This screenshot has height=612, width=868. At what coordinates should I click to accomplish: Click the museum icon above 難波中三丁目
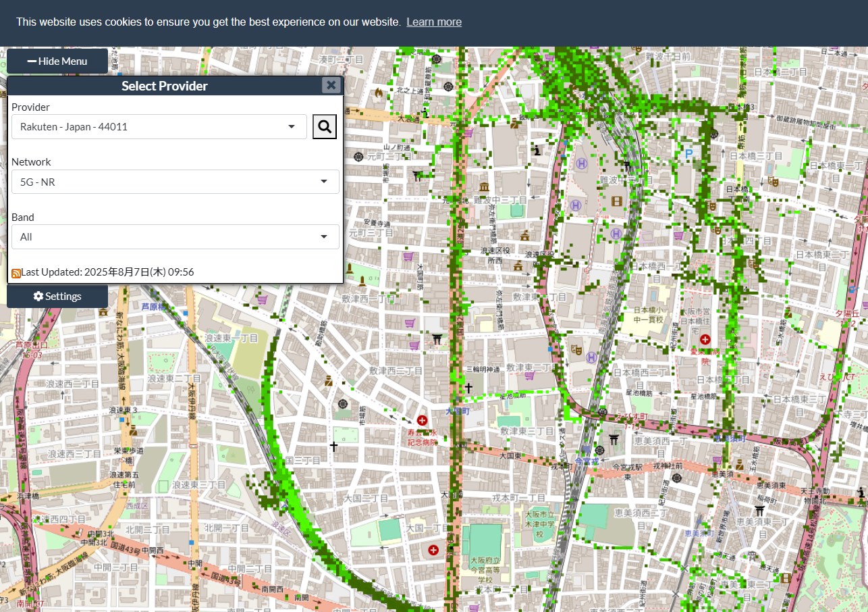point(484,186)
